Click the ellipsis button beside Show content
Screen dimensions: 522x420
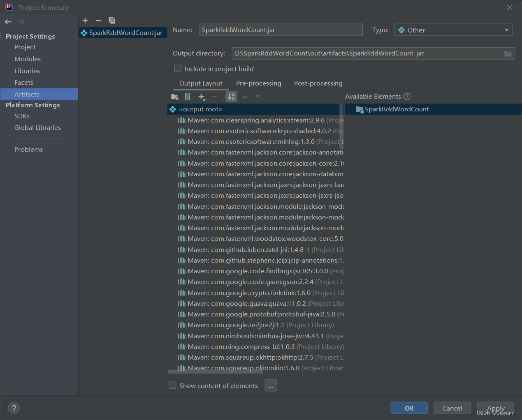coord(271,385)
